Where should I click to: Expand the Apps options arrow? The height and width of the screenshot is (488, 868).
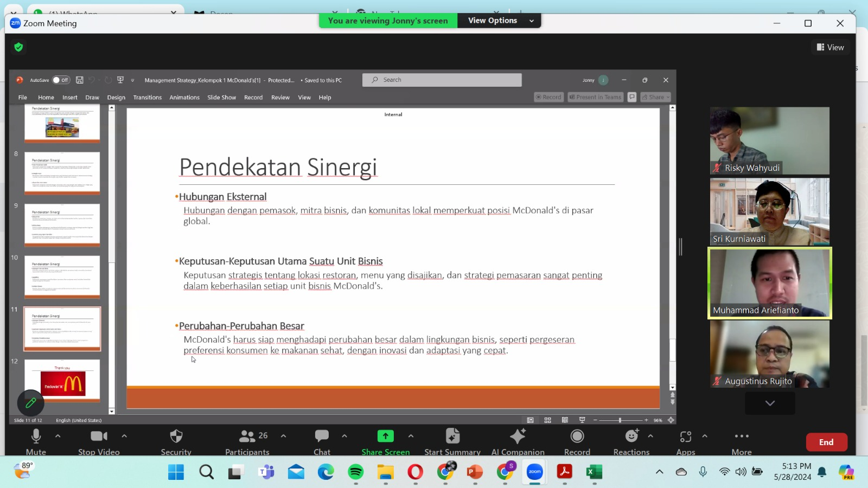[705, 436]
